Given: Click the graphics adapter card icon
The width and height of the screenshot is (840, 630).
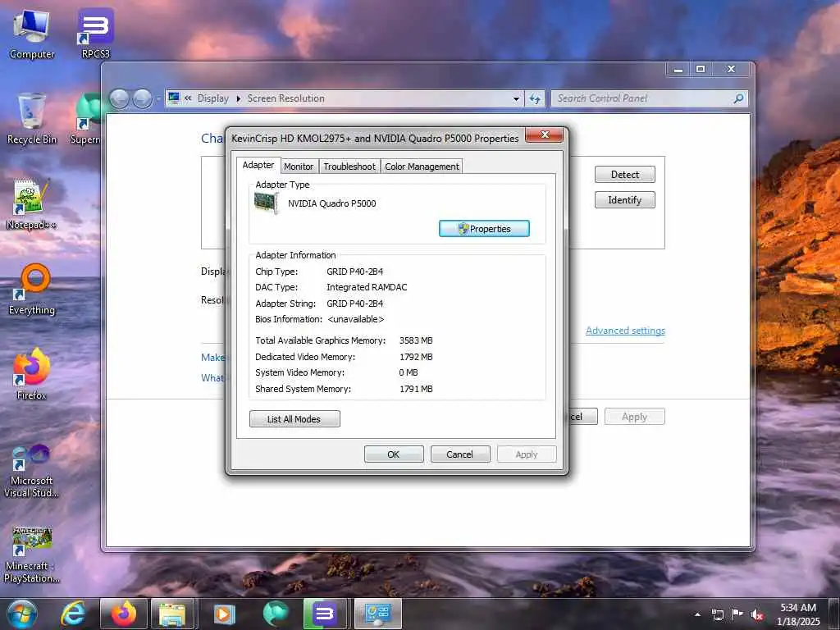Looking at the screenshot, I should (x=267, y=203).
